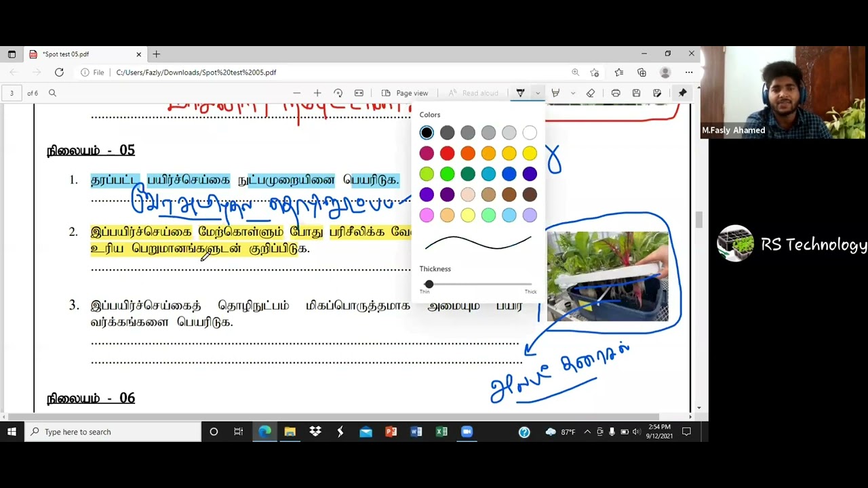Click the Save as icon
Image resolution: width=868 pixels, height=488 pixels.
click(657, 93)
